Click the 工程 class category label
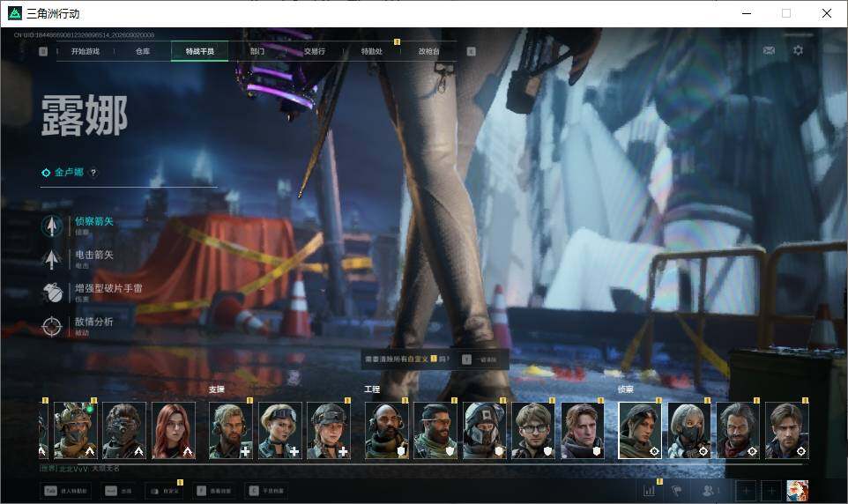Viewport: 848px width, 504px height. click(x=372, y=389)
